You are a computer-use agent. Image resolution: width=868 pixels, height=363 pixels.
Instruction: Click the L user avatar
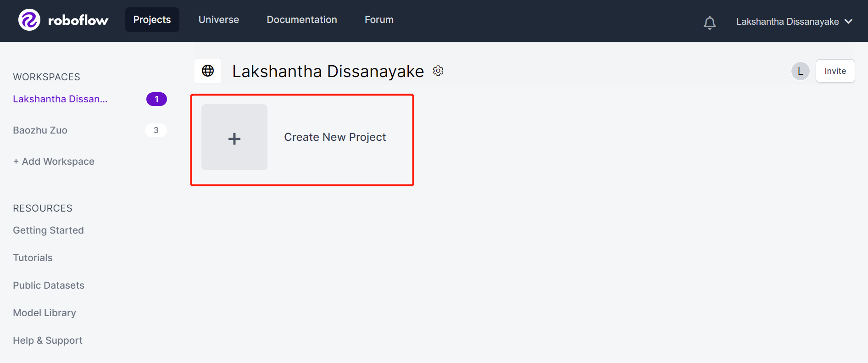[800, 71]
